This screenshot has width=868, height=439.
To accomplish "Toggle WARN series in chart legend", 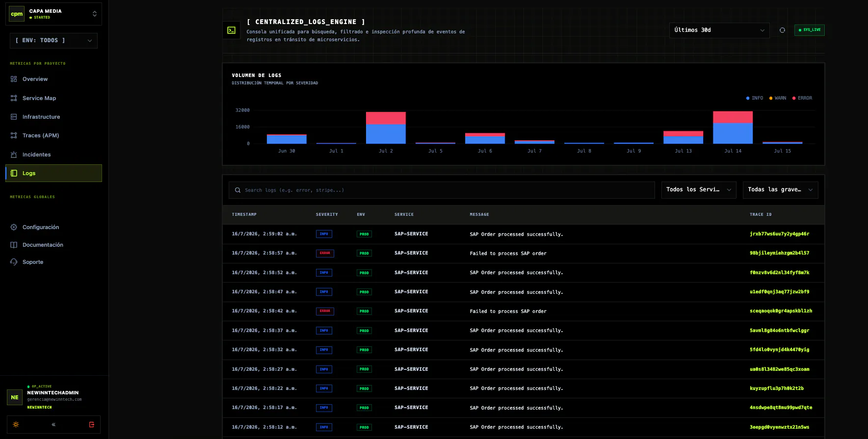I will click(x=778, y=98).
